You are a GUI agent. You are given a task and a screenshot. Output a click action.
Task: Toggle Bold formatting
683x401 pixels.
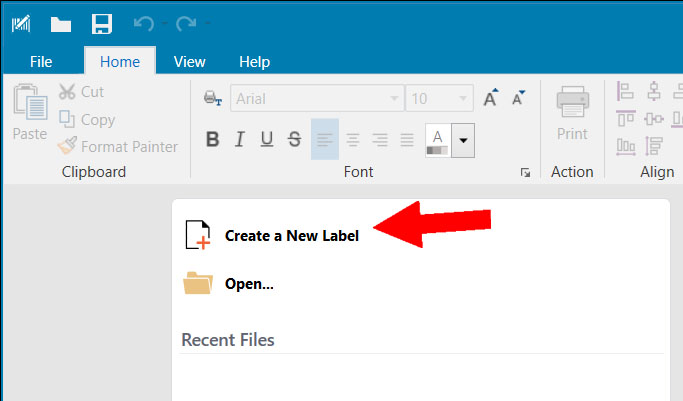pyautogui.click(x=213, y=139)
